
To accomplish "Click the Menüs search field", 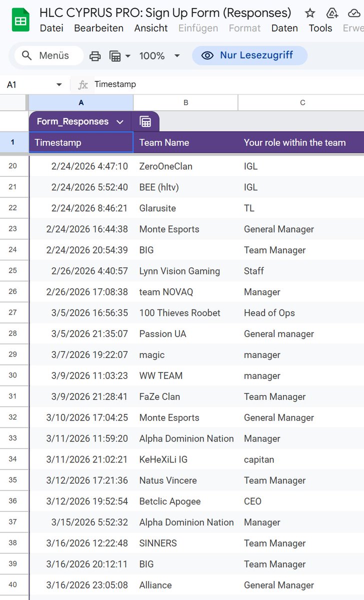I will [x=49, y=55].
